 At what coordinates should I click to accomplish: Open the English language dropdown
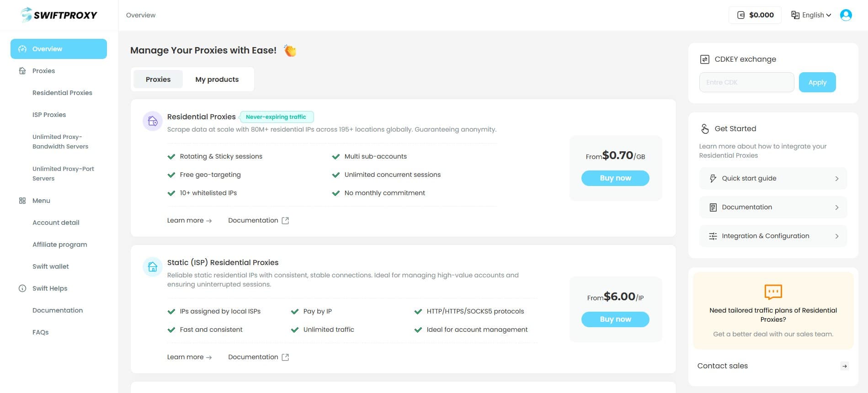811,15
